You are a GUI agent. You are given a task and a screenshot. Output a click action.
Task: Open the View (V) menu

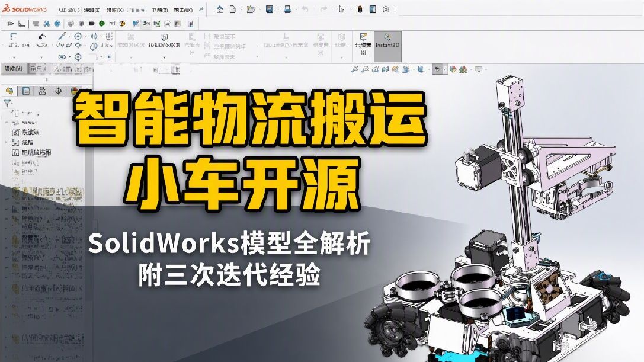(114, 9)
